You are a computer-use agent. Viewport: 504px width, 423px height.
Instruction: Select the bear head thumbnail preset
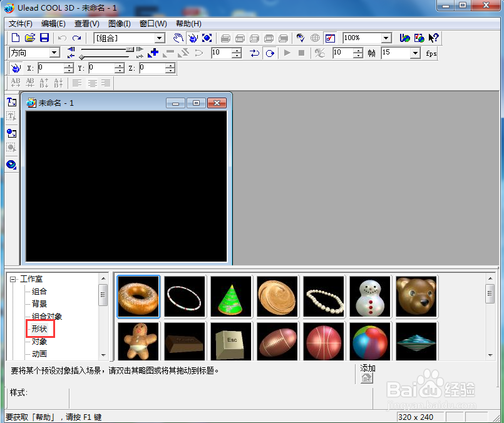pyautogui.click(x=416, y=297)
